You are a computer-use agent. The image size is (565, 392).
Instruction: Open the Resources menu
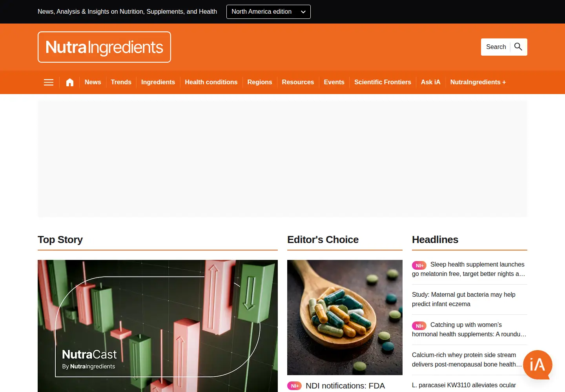pyautogui.click(x=298, y=82)
